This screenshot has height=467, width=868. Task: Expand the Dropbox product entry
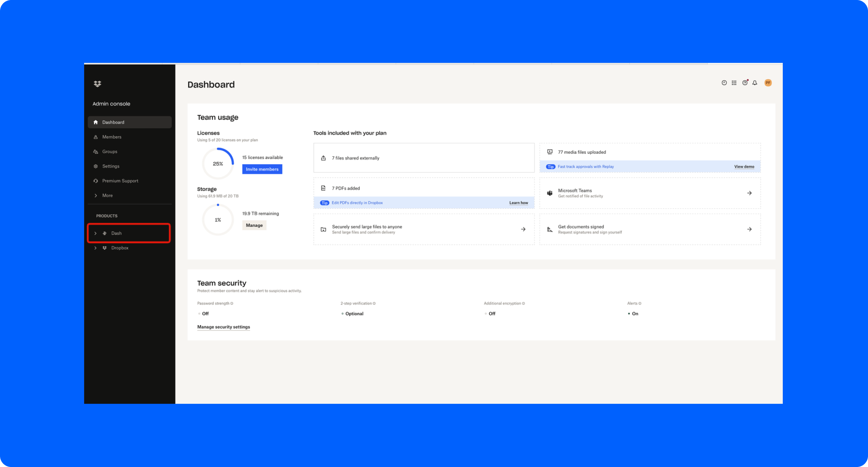click(x=96, y=248)
